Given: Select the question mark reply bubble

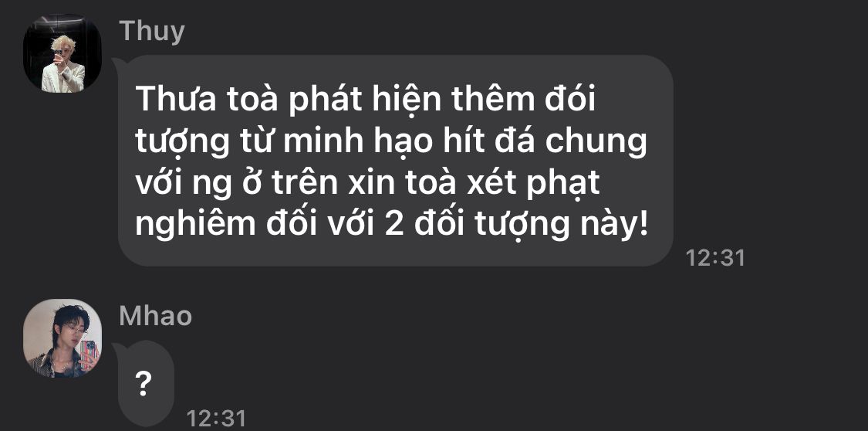Looking at the screenshot, I should click(x=144, y=383).
